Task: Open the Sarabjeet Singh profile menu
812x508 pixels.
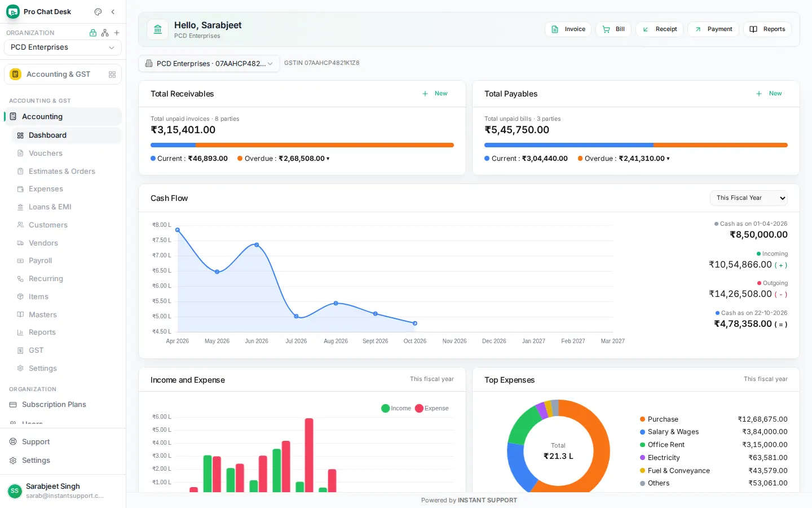Action: (x=63, y=491)
